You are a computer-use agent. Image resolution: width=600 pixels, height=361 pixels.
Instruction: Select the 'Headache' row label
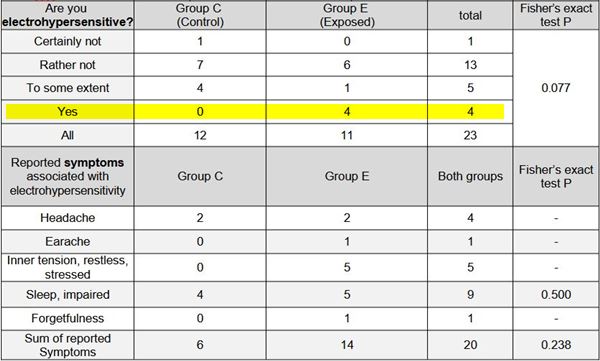67,218
